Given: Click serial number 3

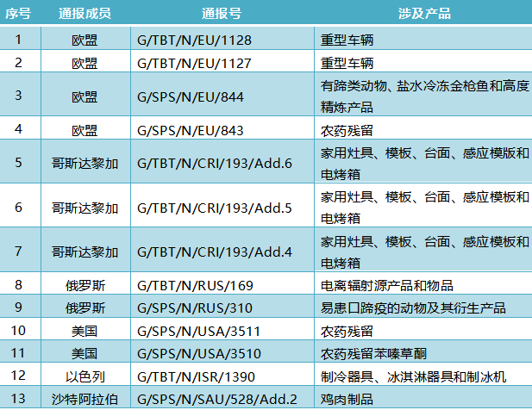Looking at the screenshot, I should pyautogui.click(x=18, y=96).
